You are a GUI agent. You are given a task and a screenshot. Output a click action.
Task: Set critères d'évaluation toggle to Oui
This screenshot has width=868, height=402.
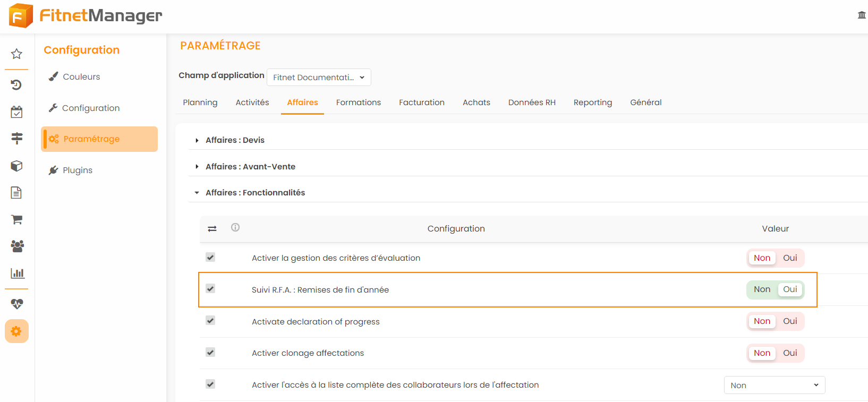[790, 258]
